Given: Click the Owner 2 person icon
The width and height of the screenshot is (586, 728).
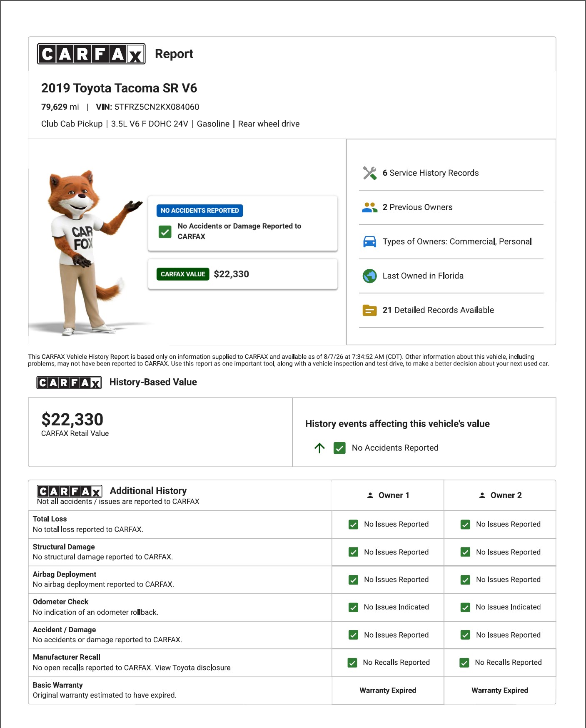Looking at the screenshot, I should coord(482,495).
